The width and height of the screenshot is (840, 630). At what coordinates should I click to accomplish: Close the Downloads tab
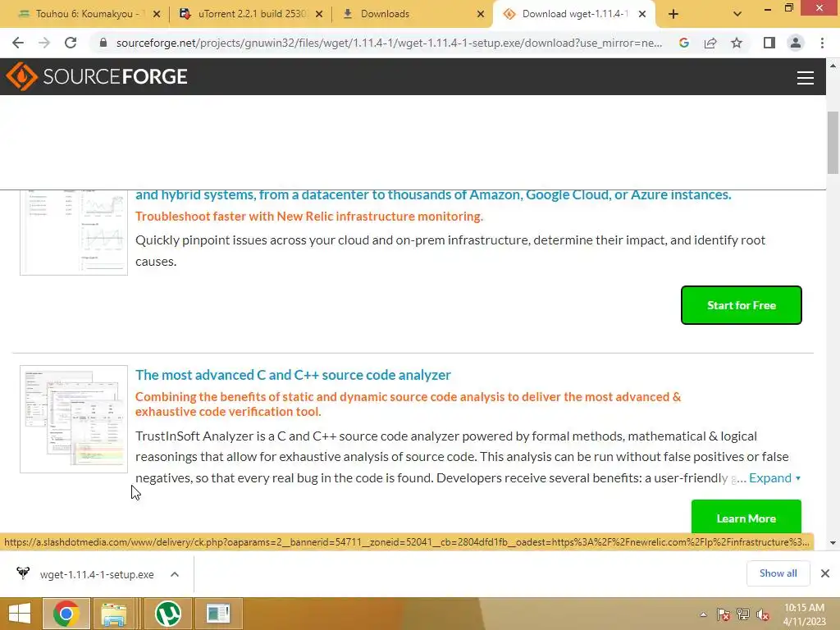click(x=481, y=15)
